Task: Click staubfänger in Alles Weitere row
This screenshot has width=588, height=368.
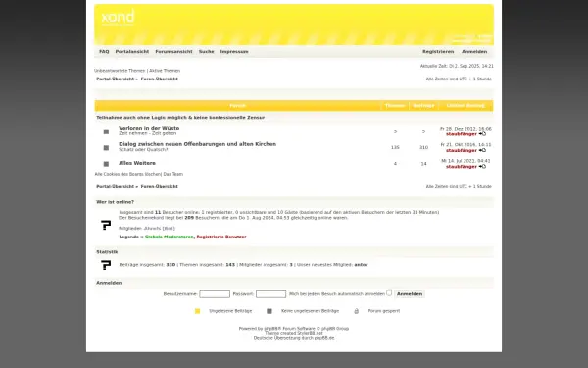Action: pyautogui.click(x=462, y=167)
